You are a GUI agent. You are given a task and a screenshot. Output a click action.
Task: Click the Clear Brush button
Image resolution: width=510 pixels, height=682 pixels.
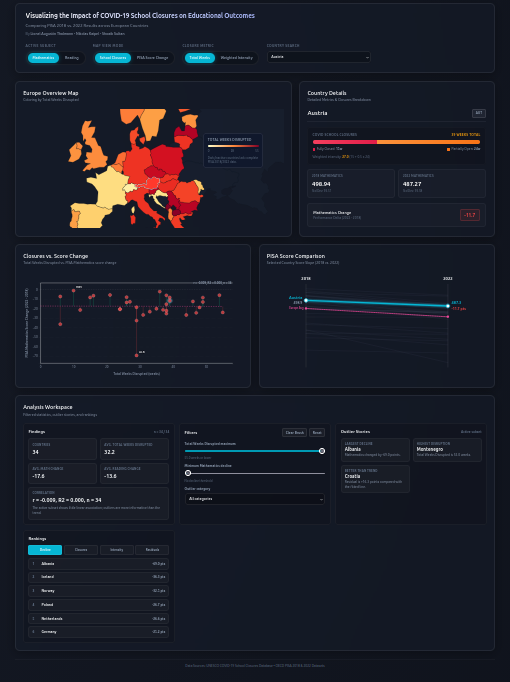(x=294, y=432)
